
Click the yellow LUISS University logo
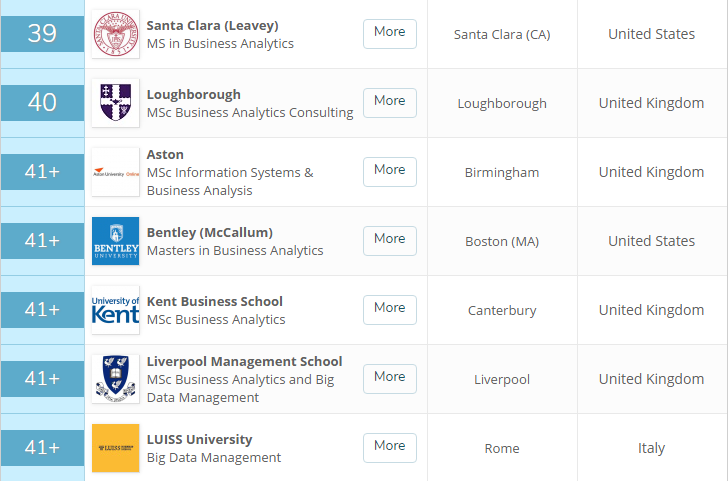115,448
